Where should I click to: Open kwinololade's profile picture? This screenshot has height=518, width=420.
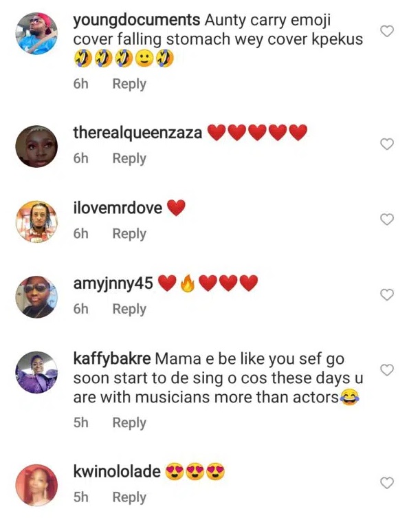point(36,485)
